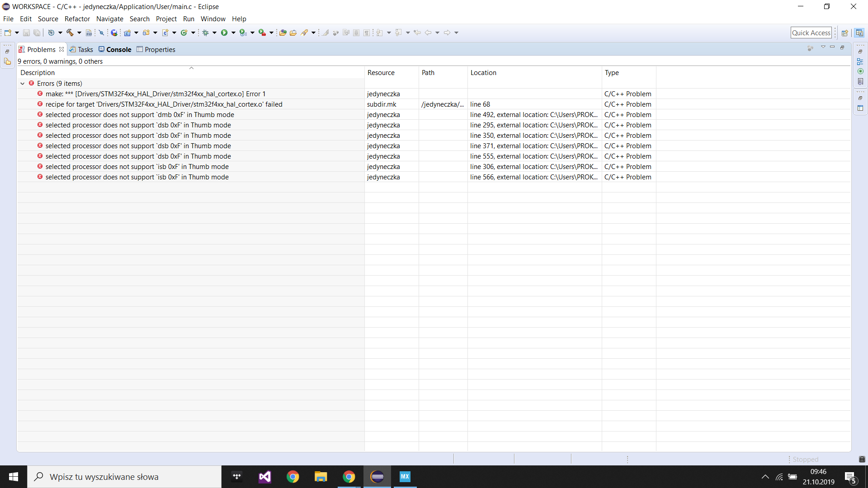Collapse the Errors (9 items) group
This screenshot has width=868, height=488.
(23, 84)
